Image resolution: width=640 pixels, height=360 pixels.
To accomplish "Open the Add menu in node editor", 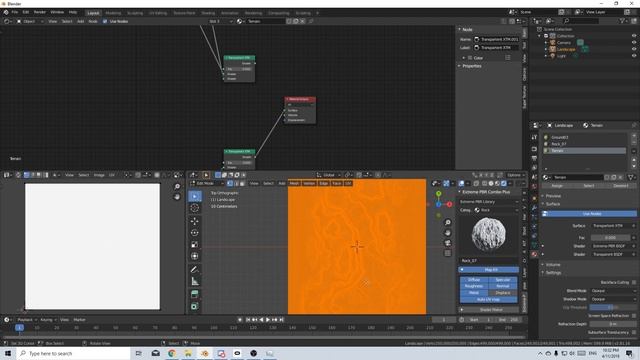I will click(x=80, y=21).
